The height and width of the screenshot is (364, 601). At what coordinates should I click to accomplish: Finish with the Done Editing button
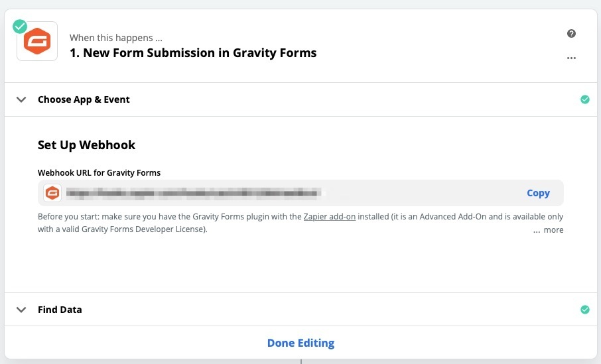[x=300, y=343]
